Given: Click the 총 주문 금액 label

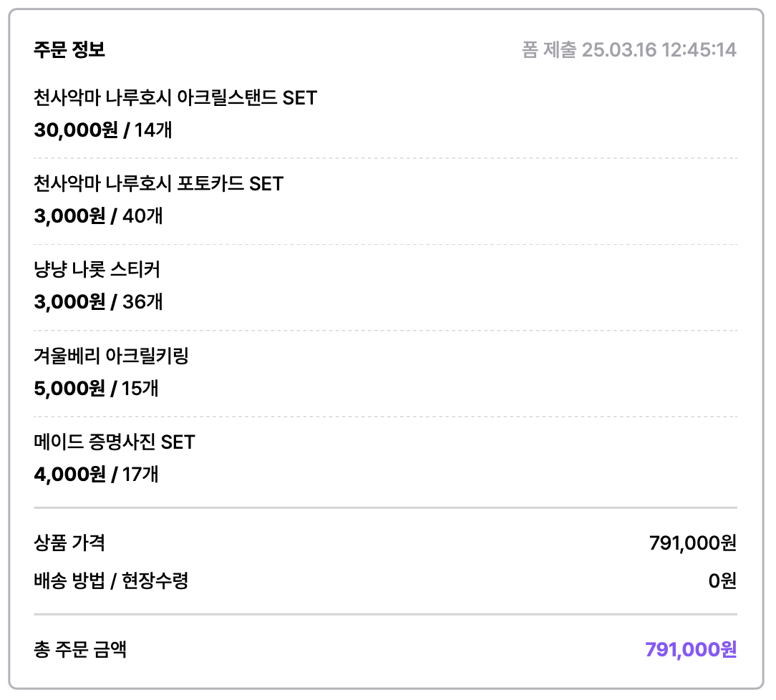Looking at the screenshot, I should tap(80, 649).
